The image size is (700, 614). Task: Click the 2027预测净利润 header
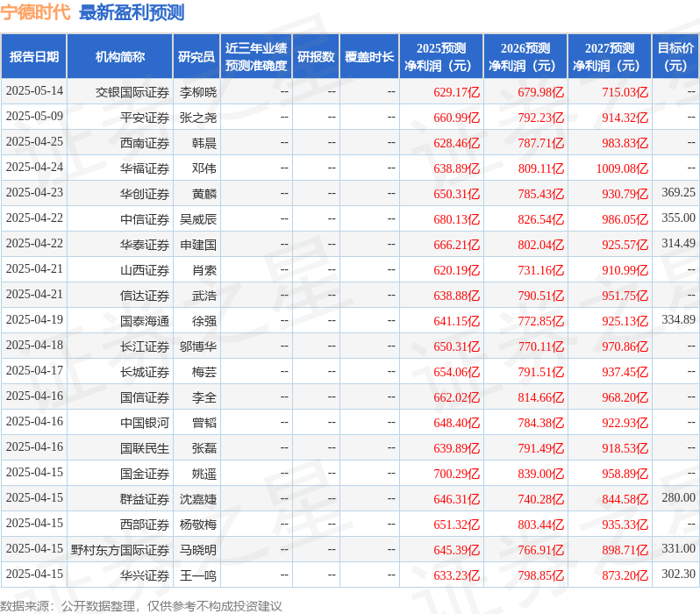pos(610,57)
